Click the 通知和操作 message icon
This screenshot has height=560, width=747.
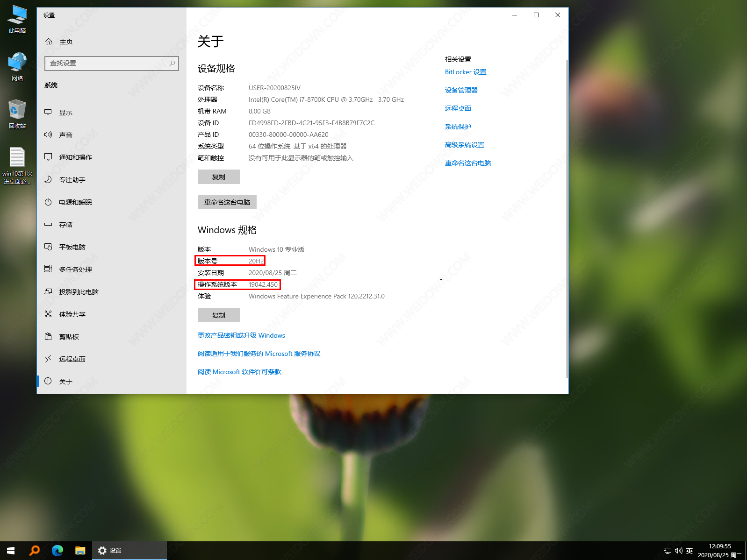[48, 157]
